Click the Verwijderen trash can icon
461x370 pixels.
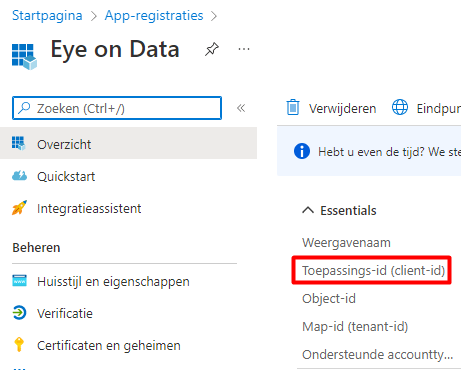[x=293, y=107]
